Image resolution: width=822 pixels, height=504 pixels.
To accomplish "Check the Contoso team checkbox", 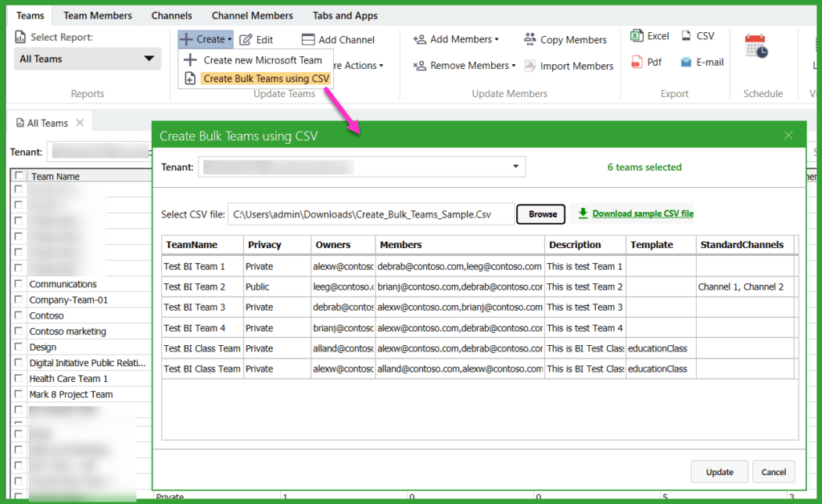I will click(19, 315).
